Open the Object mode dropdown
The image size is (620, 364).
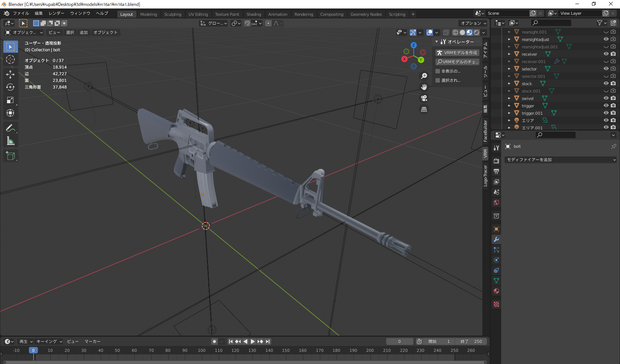pos(24,32)
